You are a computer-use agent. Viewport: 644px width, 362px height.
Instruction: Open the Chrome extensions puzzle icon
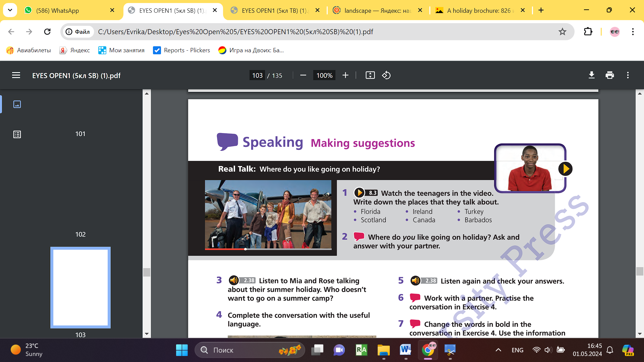[x=588, y=32]
